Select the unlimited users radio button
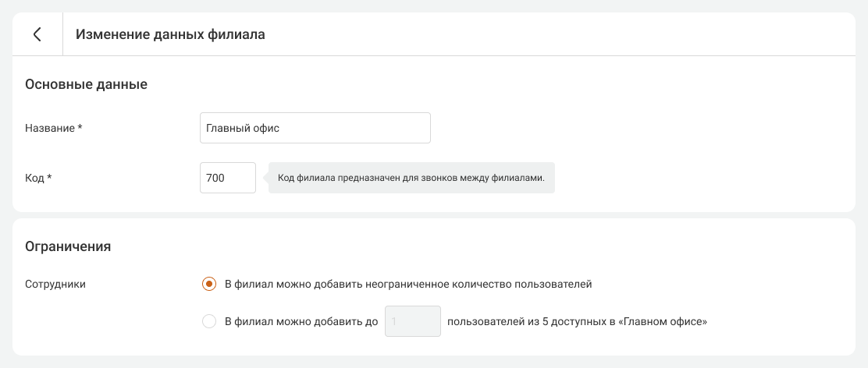Image resolution: width=868 pixels, height=368 pixels. coord(208,284)
